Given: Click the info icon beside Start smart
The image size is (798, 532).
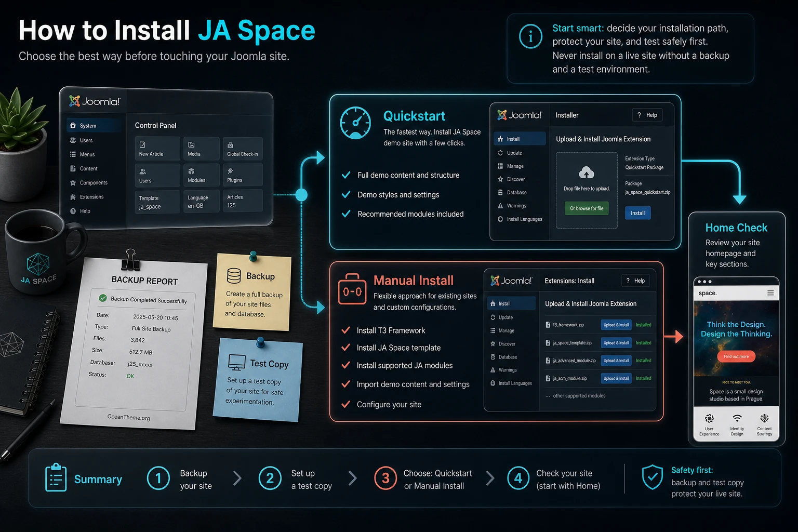Looking at the screenshot, I should point(530,37).
